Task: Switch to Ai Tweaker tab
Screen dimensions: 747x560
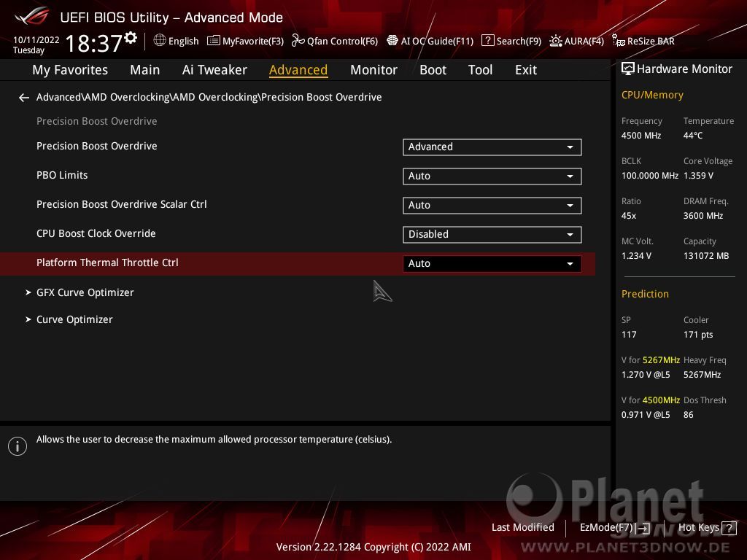Action: 214,70
